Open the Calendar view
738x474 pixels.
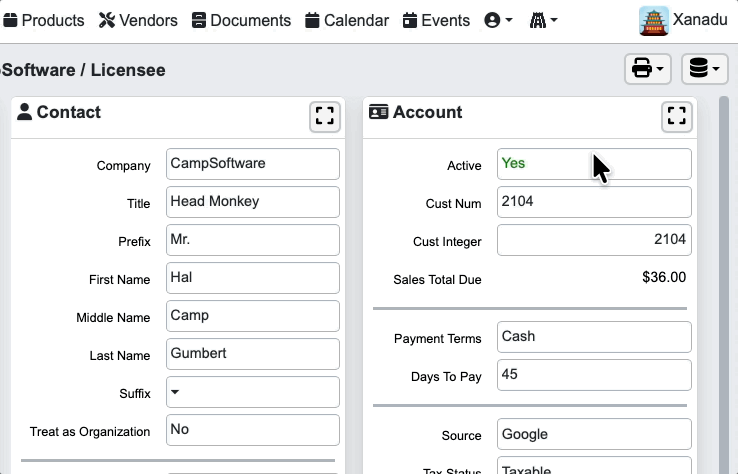click(x=347, y=21)
